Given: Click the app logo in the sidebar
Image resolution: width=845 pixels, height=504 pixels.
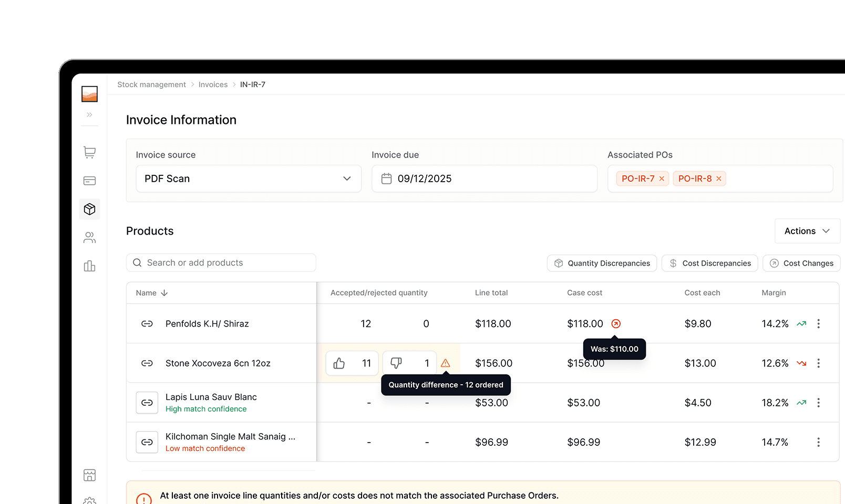Looking at the screenshot, I should pyautogui.click(x=89, y=94).
